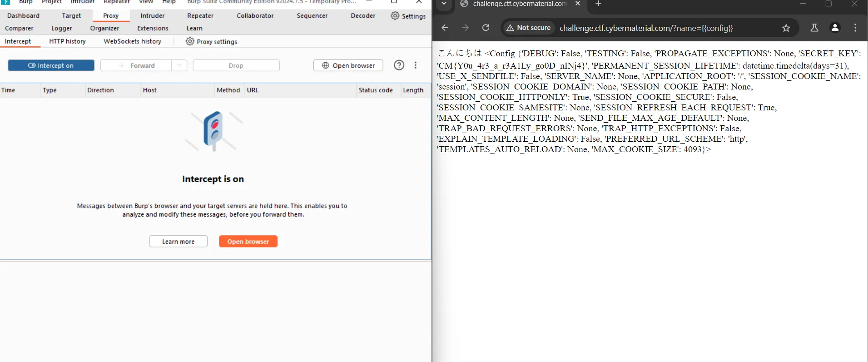Click the help question mark icon

399,65
